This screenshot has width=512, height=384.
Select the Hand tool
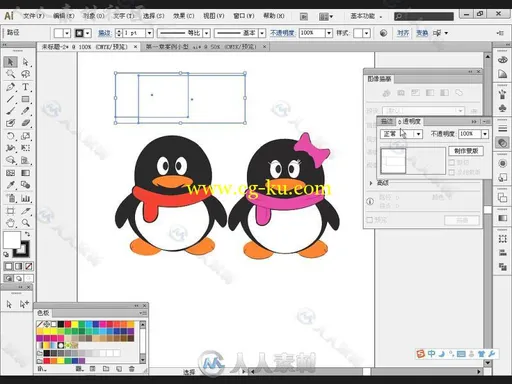coord(10,223)
